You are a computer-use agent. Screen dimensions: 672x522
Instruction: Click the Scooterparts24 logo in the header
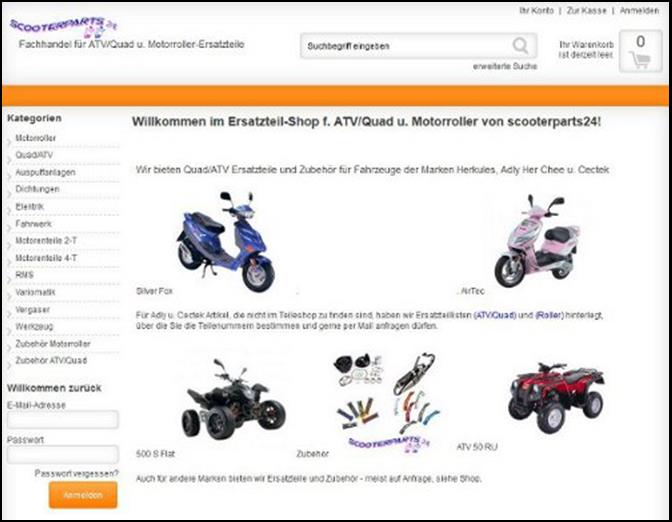point(63,27)
